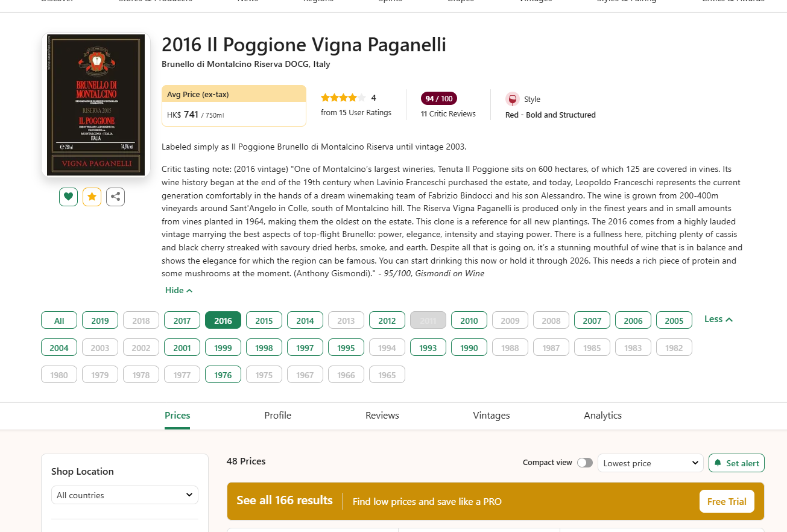Open the 11 Critic Reviews link
787x532 pixels.
448,113
